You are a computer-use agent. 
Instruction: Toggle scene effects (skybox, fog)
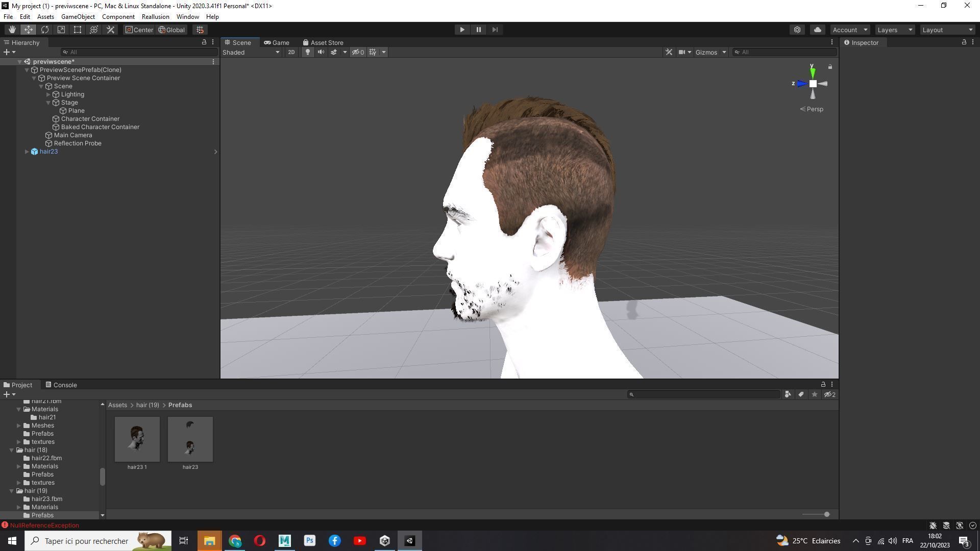[333, 52]
